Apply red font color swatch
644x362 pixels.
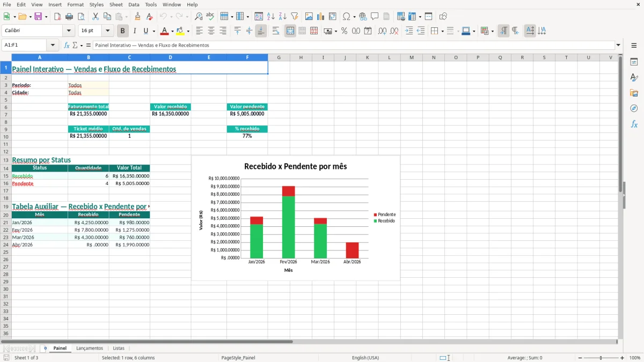click(164, 31)
